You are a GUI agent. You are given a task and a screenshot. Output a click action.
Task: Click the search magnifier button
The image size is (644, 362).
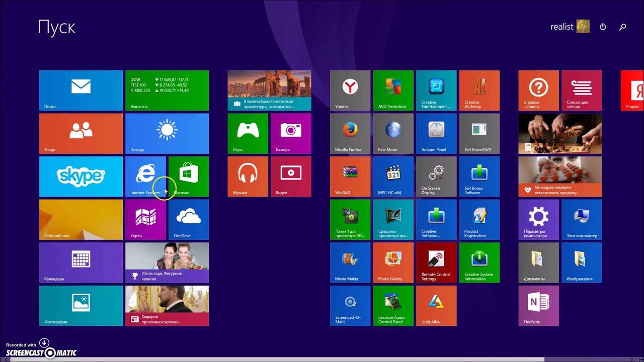coord(623,27)
